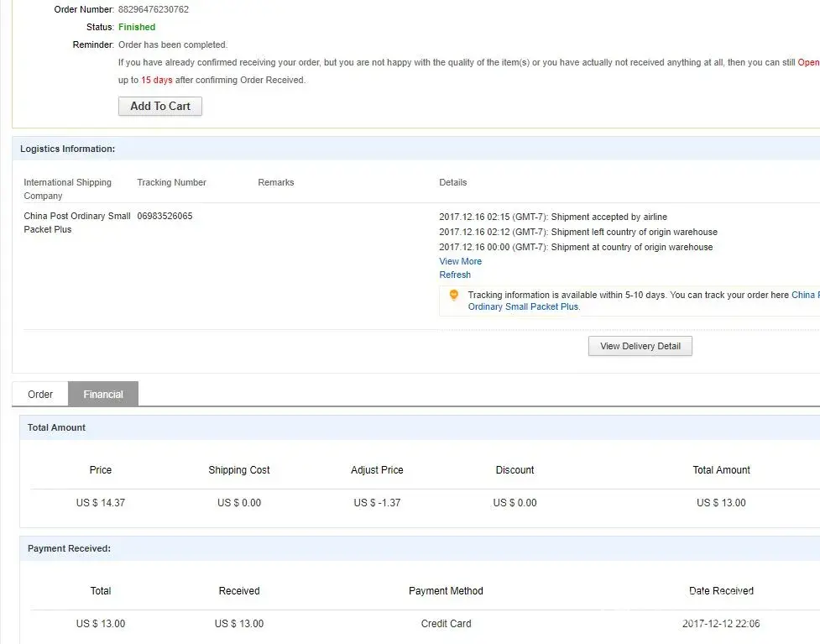Click the green Finished status text

[137, 27]
